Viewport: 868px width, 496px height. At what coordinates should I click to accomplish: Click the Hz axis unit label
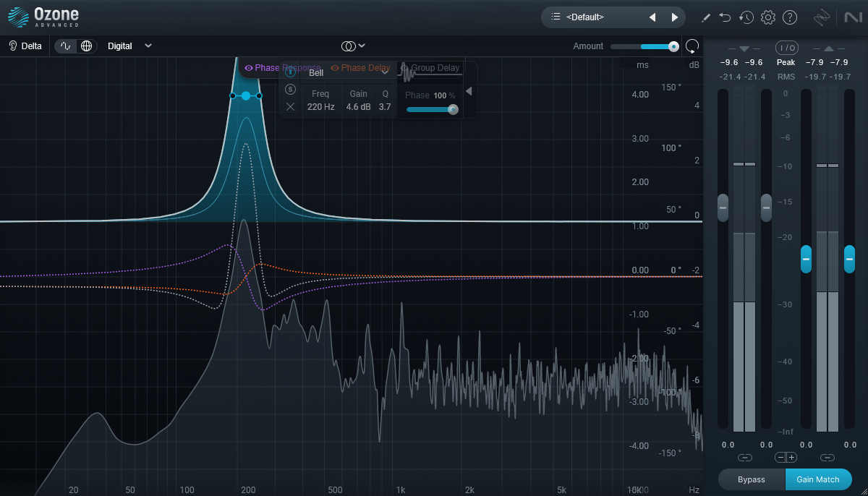[x=694, y=490]
